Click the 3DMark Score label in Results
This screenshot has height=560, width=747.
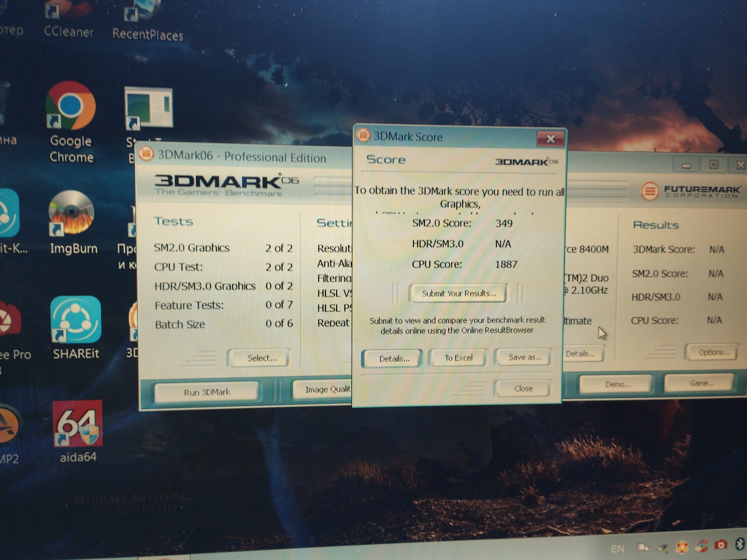coord(663,249)
